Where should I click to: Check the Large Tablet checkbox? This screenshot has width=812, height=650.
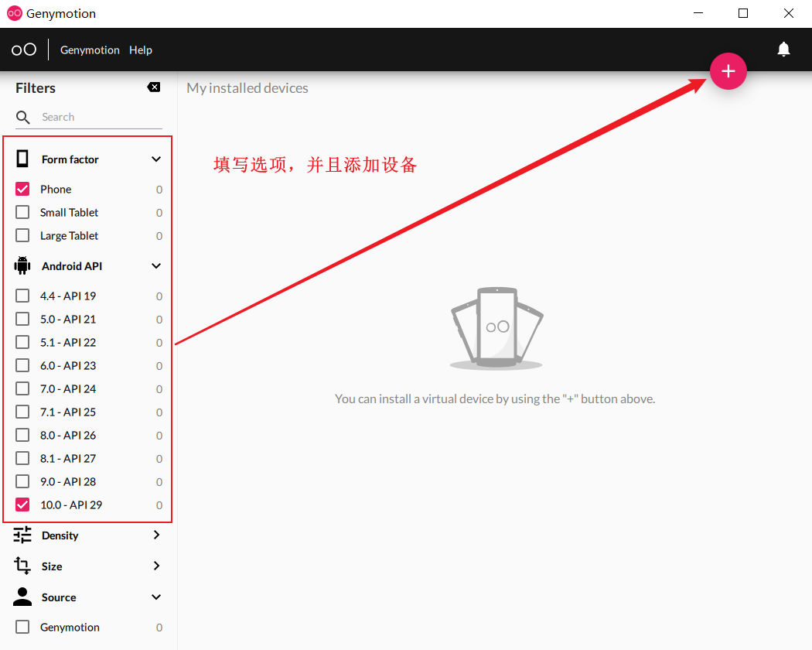[22, 235]
